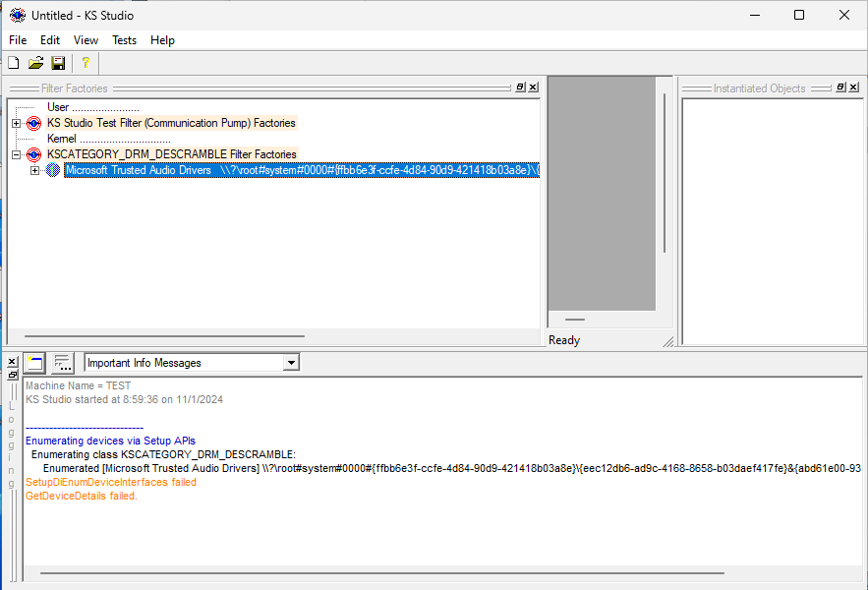Open the View menu

pos(86,40)
